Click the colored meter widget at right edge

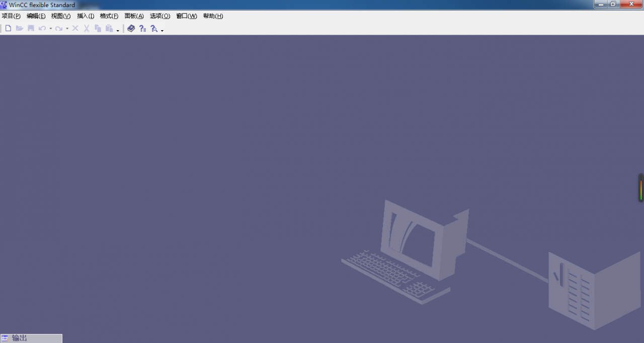pos(641,188)
